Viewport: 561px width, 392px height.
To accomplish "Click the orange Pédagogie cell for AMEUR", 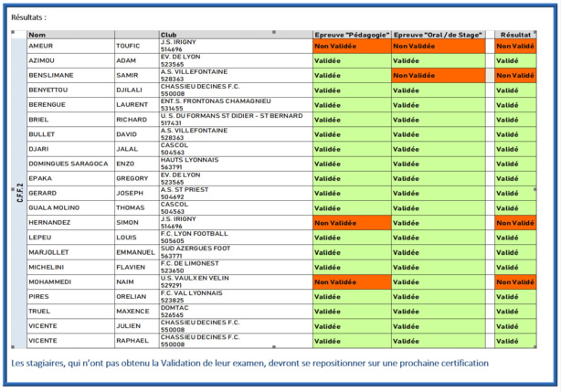I will click(x=351, y=46).
